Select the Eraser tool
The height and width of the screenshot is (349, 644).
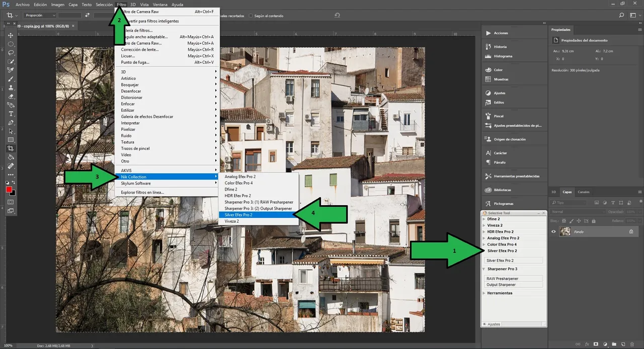(x=11, y=96)
